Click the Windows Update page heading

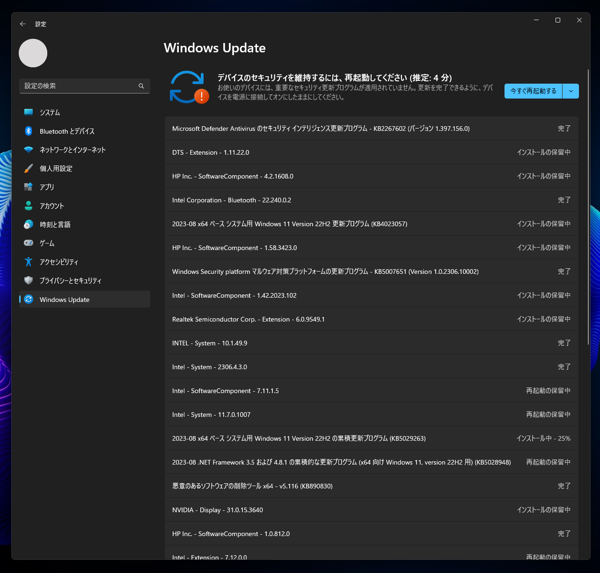[x=215, y=48]
